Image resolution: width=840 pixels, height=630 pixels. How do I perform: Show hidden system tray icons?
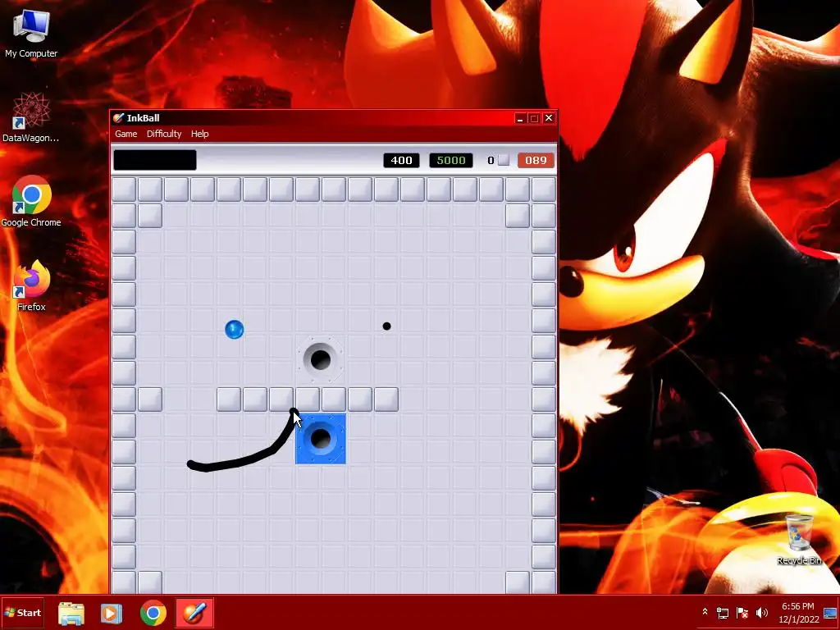(705, 612)
